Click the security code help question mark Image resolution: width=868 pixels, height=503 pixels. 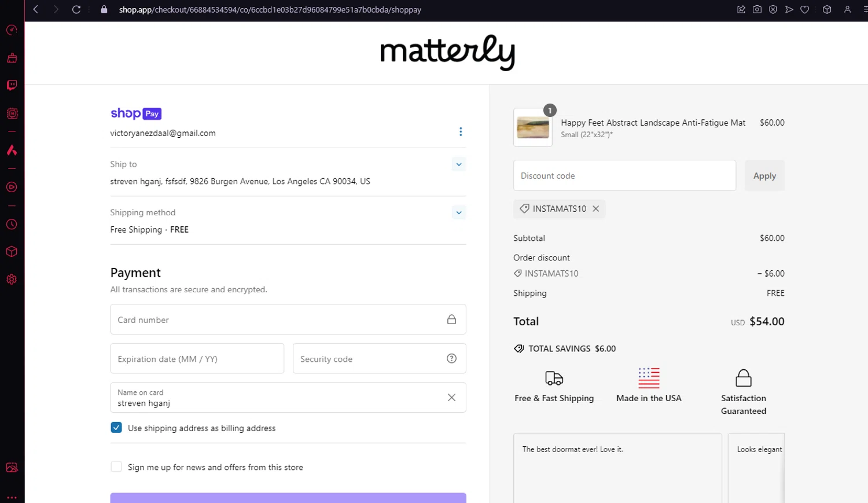click(451, 358)
